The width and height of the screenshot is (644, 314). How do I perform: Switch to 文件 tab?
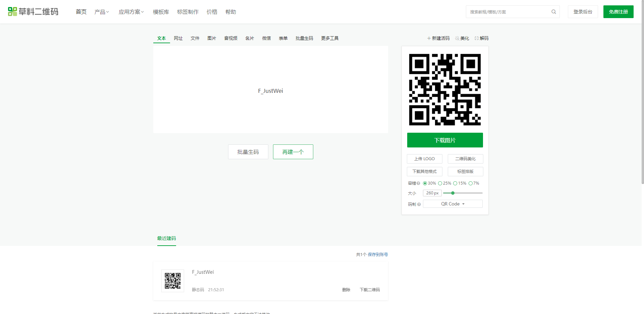pos(195,38)
